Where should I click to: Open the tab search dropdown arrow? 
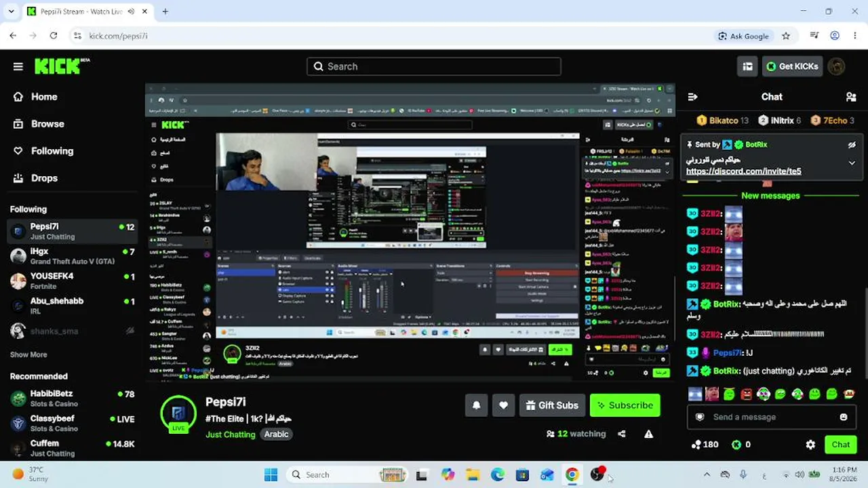click(x=11, y=12)
